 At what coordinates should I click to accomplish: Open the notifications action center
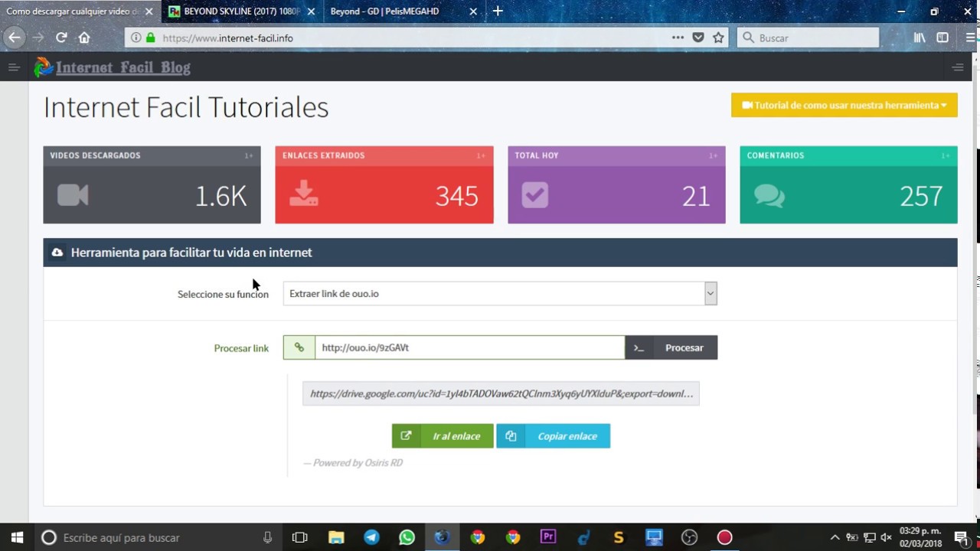point(961,537)
